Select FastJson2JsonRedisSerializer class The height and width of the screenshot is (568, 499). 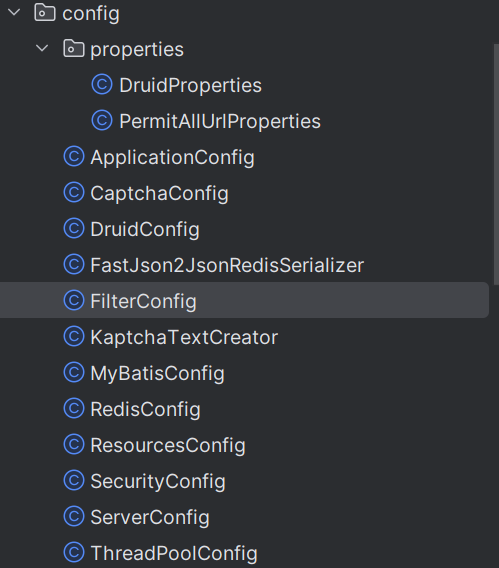[x=227, y=265]
